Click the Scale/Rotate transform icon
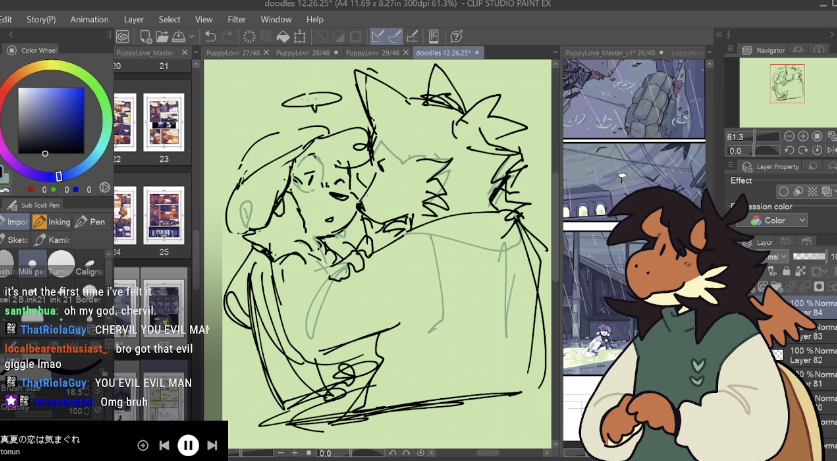Viewport: 837px width, 461px height. tap(299, 36)
